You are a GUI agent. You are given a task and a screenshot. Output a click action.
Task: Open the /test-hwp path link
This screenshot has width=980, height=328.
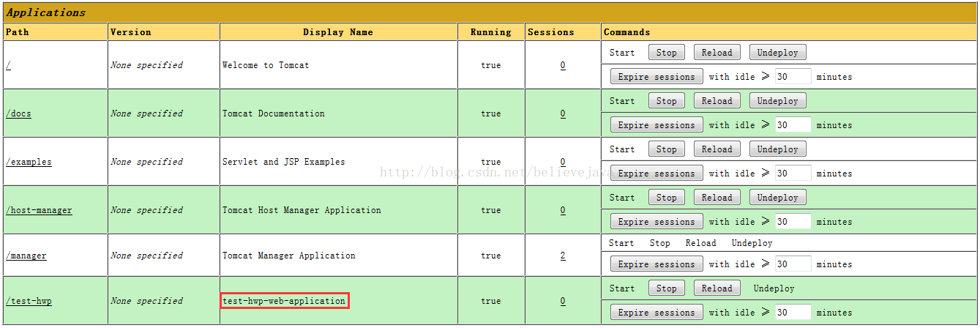pyautogui.click(x=29, y=301)
